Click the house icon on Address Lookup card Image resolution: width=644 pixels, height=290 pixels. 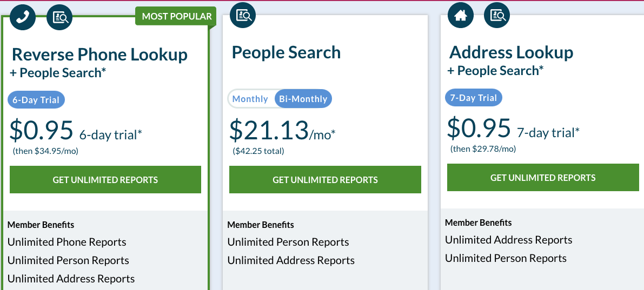click(x=460, y=15)
